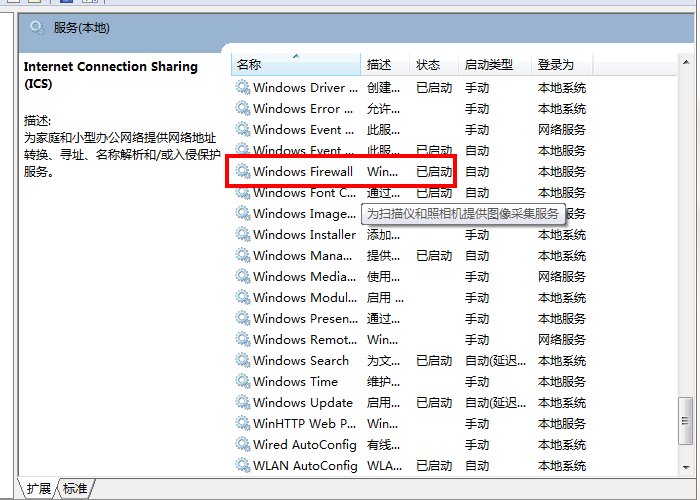Click 已启动 status in Windows Mana... row
This screenshot has height=500, width=700.
pos(434,255)
